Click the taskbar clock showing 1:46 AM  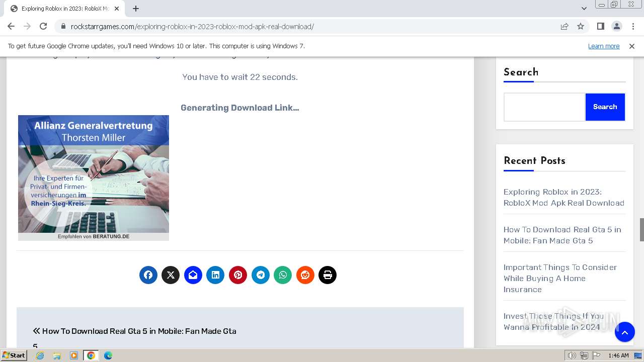coord(618,355)
